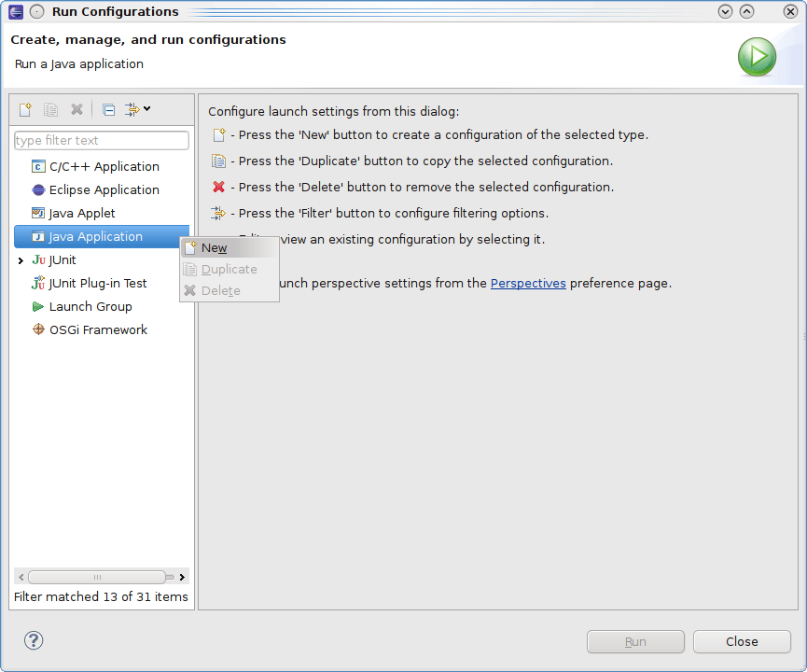The width and height of the screenshot is (807, 672).
Task: Click the New launch configuration toolbar icon
Action: pos(25,110)
